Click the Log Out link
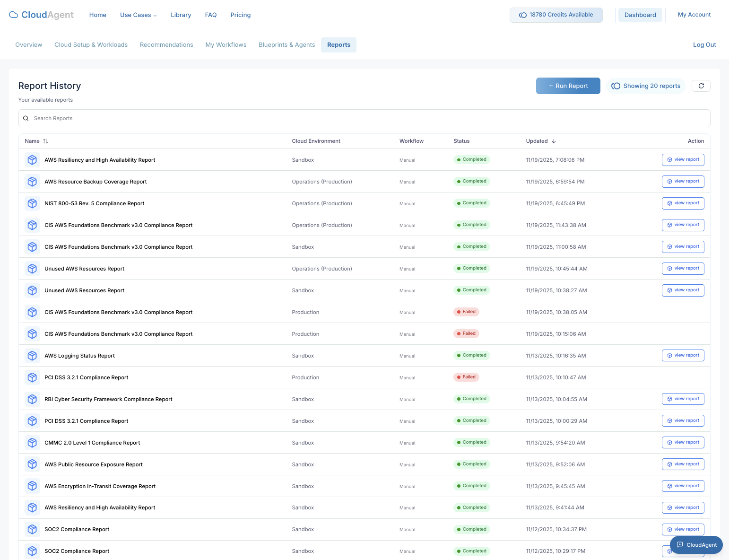The image size is (729, 560). (x=704, y=44)
